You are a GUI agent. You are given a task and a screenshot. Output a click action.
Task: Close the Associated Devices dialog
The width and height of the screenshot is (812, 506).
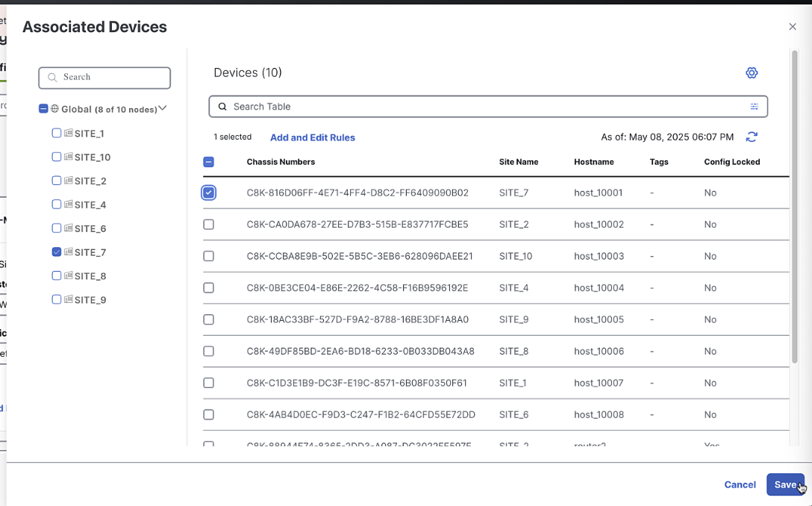tap(793, 26)
